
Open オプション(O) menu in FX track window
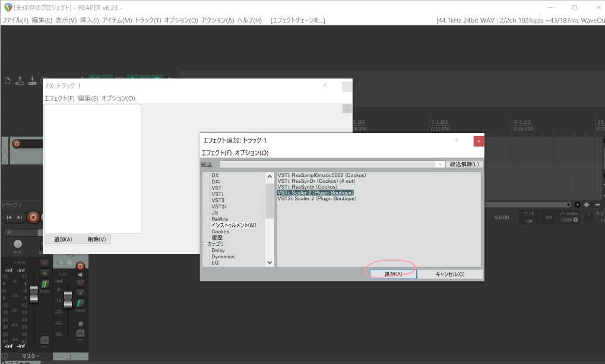click(118, 99)
